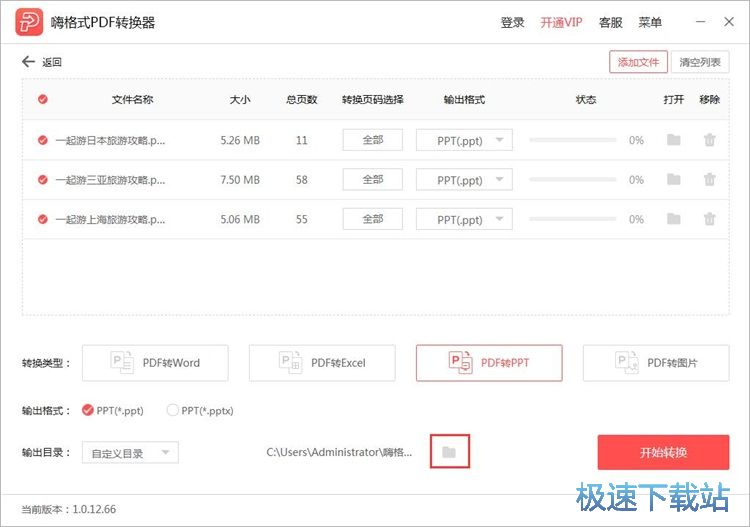This screenshot has height=527, width=750.
Task: Click the back arrow icon
Action: 28,62
